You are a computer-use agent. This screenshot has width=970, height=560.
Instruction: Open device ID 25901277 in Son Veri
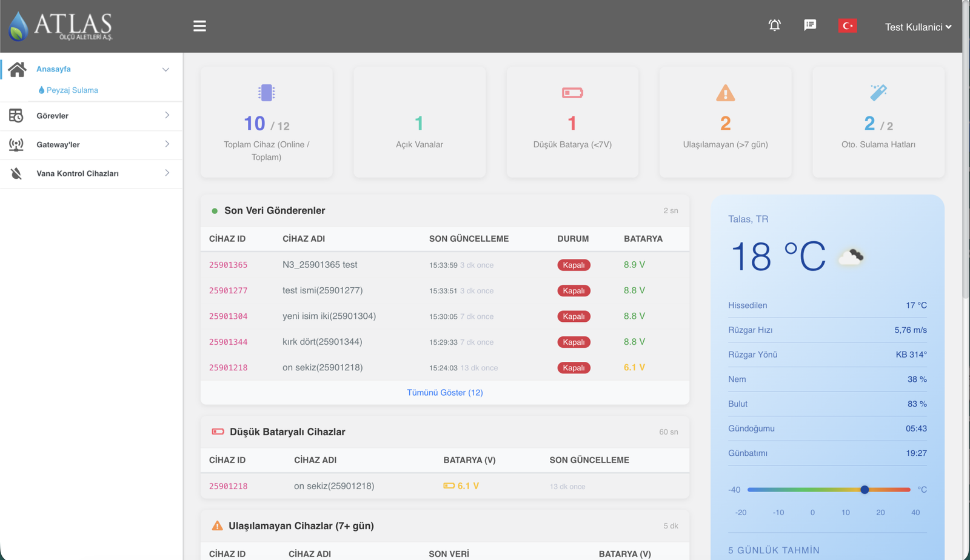[x=228, y=290]
